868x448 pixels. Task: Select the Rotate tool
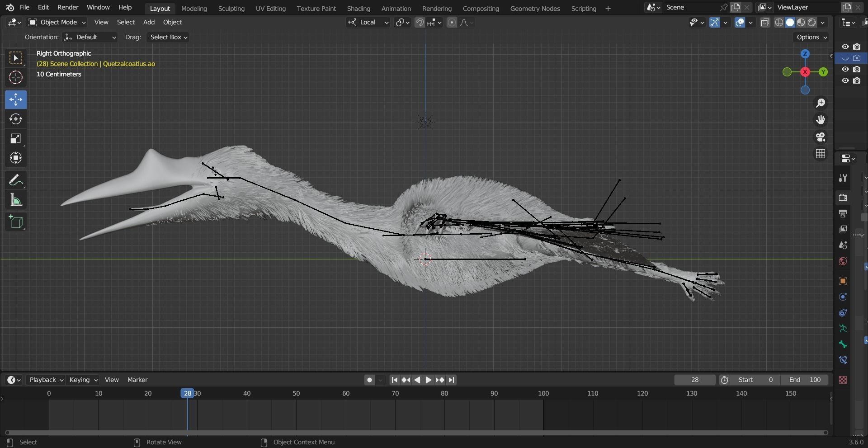pyautogui.click(x=16, y=119)
